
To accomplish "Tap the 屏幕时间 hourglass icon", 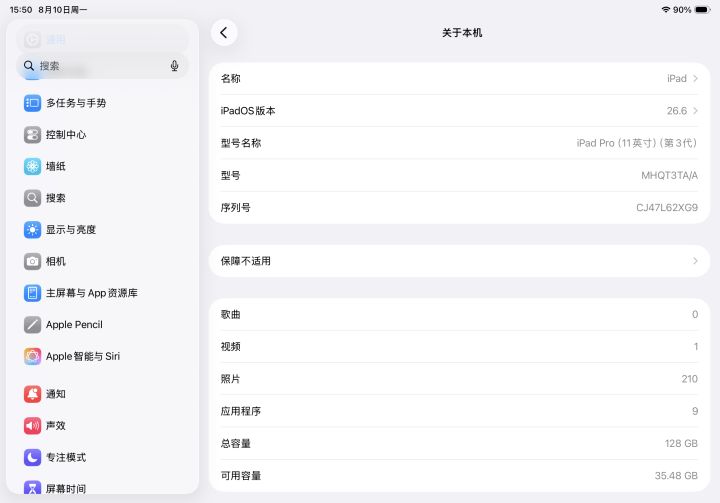I will pos(32,487).
